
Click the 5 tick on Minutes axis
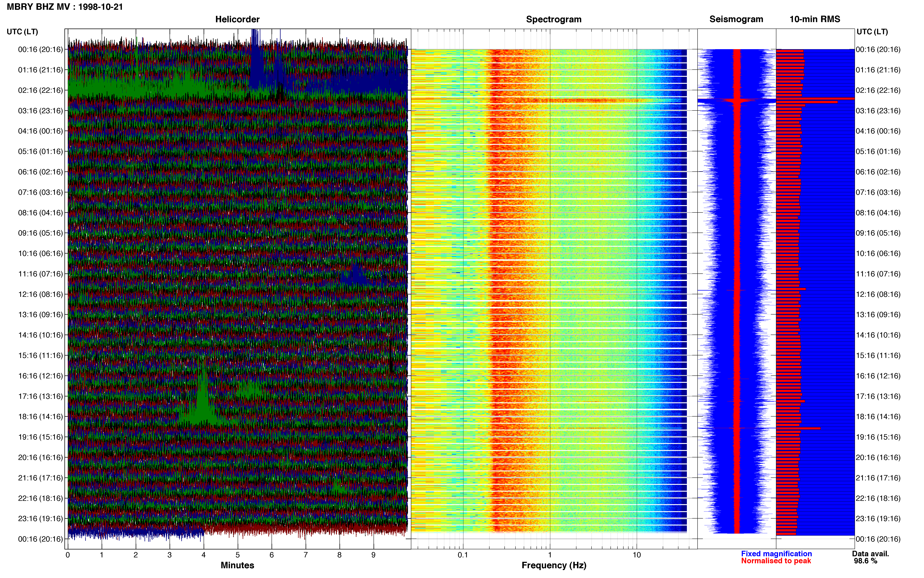[x=238, y=555]
